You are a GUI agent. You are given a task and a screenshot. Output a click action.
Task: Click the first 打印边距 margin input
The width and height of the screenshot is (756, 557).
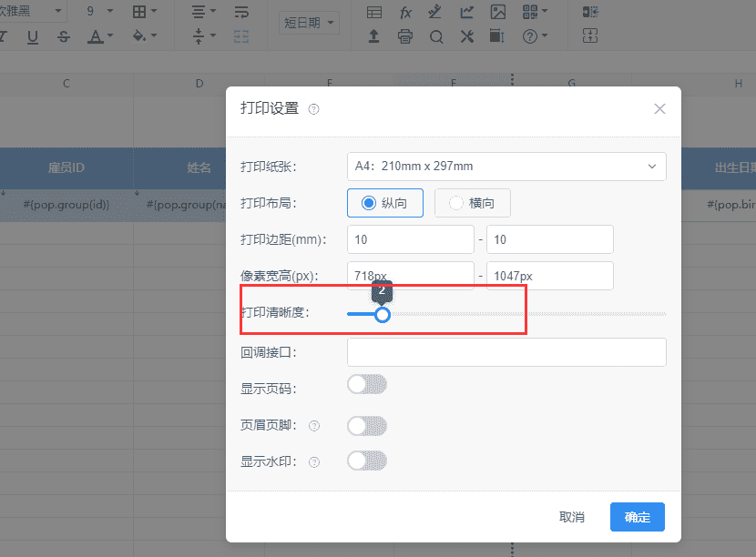point(410,239)
